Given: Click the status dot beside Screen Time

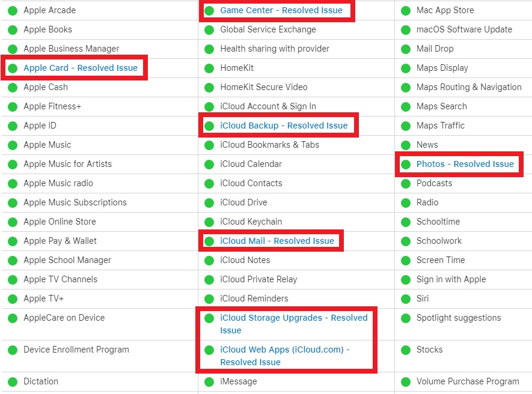Looking at the screenshot, I should pyautogui.click(x=406, y=261).
